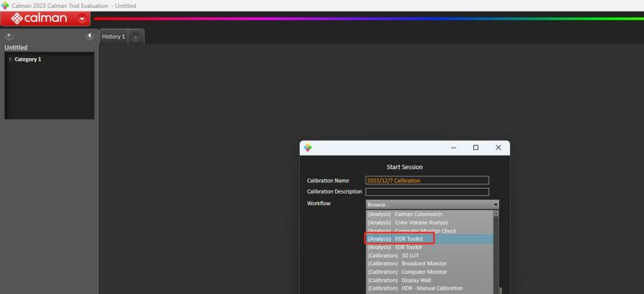The height and width of the screenshot is (294, 644).
Task: Minimize the Start Session dialog
Action: 453,148
